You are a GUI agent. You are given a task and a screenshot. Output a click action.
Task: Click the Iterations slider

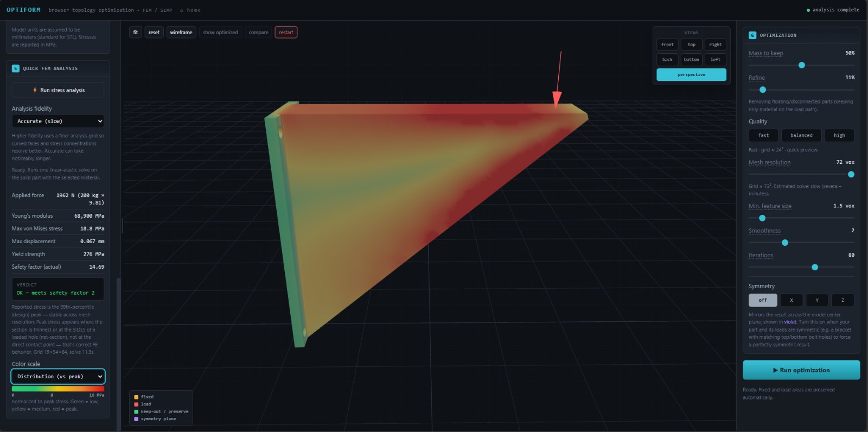tap(801, 267)
